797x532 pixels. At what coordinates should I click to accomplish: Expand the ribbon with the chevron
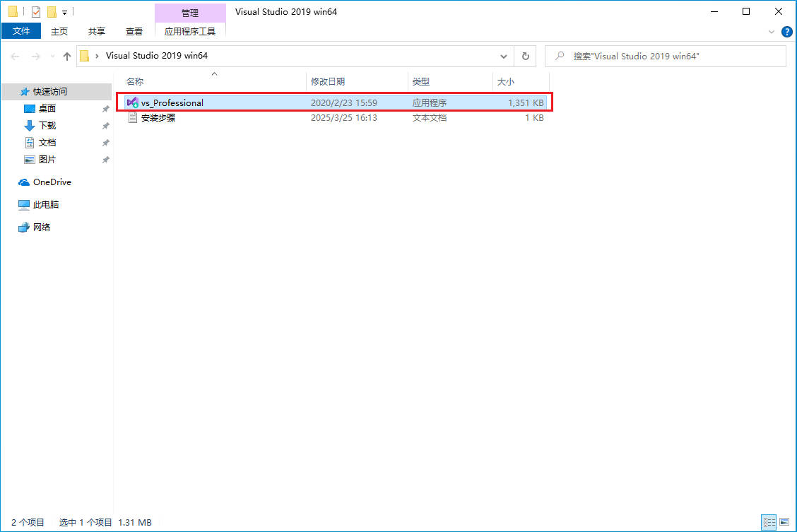[x=771, y=32]
